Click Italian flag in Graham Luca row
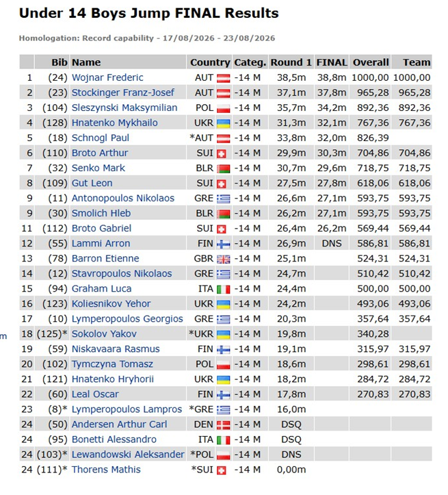 [x=223, y=289]
